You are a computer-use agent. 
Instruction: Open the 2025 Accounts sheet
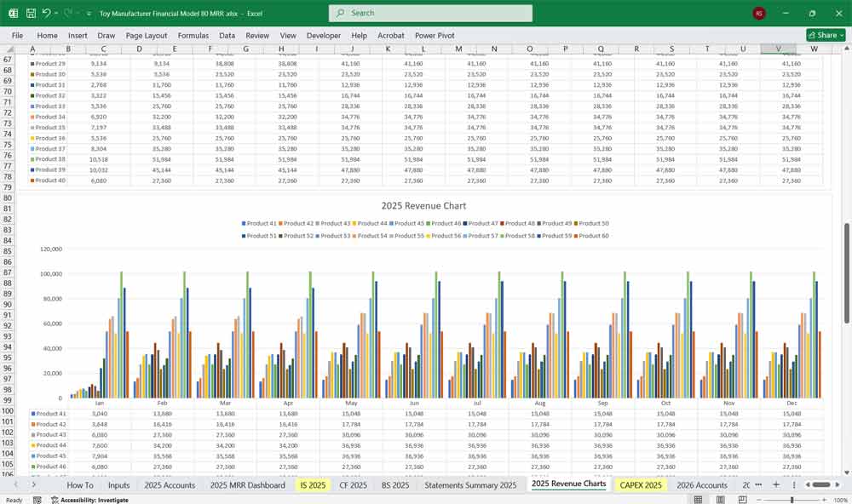click(x=170, y=485)
